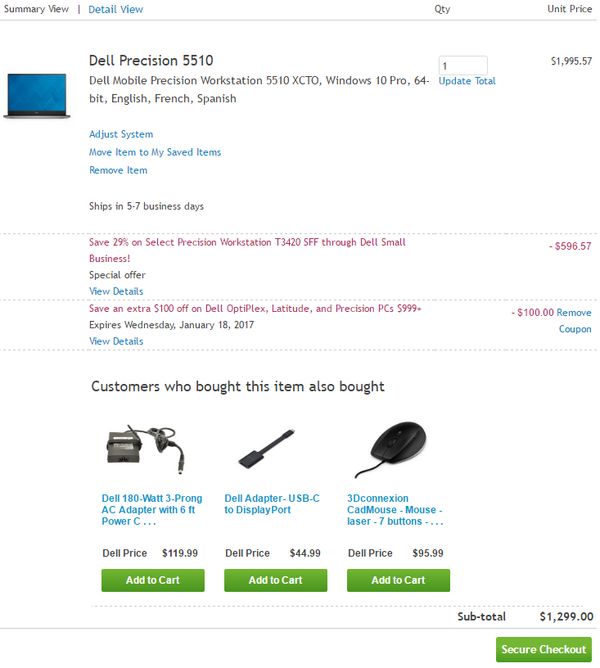Click the 180-Watt AC Adapter product image

(x=152, y=449)
